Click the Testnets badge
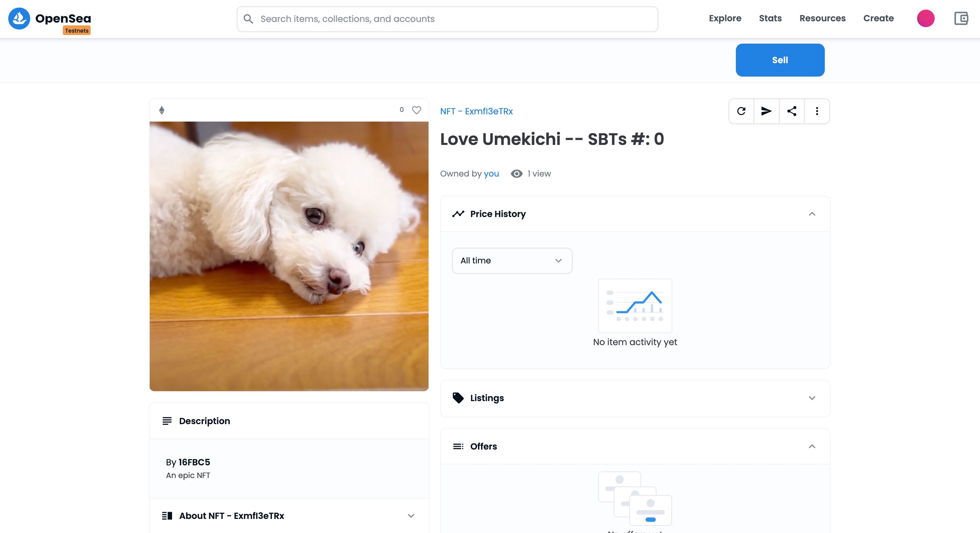The height and width of the screenshot is (533, 980). coord(77,31)
